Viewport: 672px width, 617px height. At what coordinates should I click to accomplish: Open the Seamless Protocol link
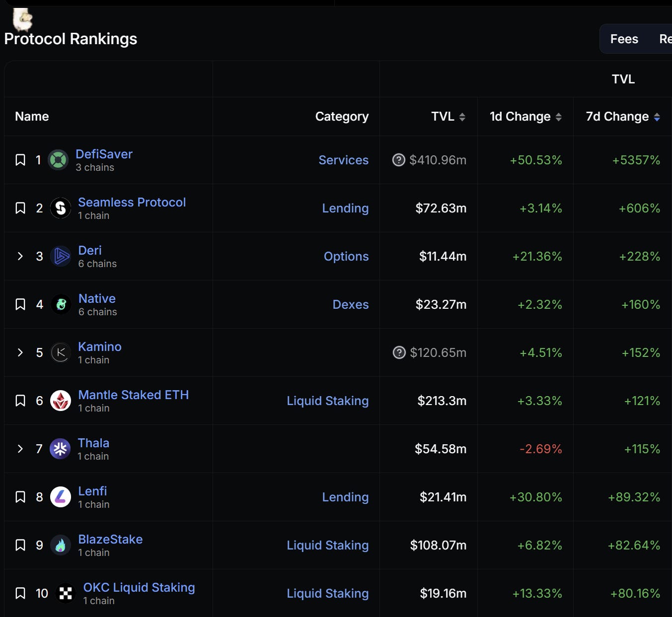(x=132, y=202)
